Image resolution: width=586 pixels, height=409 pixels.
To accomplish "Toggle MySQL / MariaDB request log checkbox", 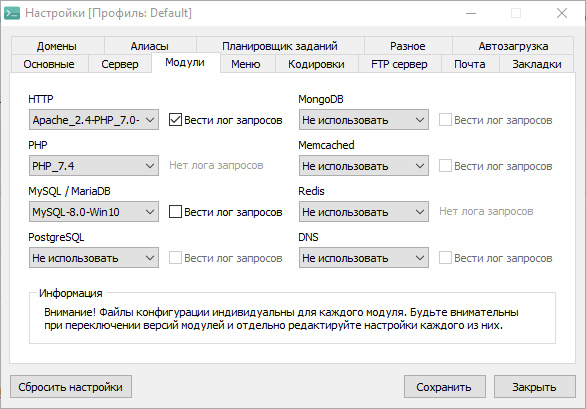I will click(x=175, y=212).
